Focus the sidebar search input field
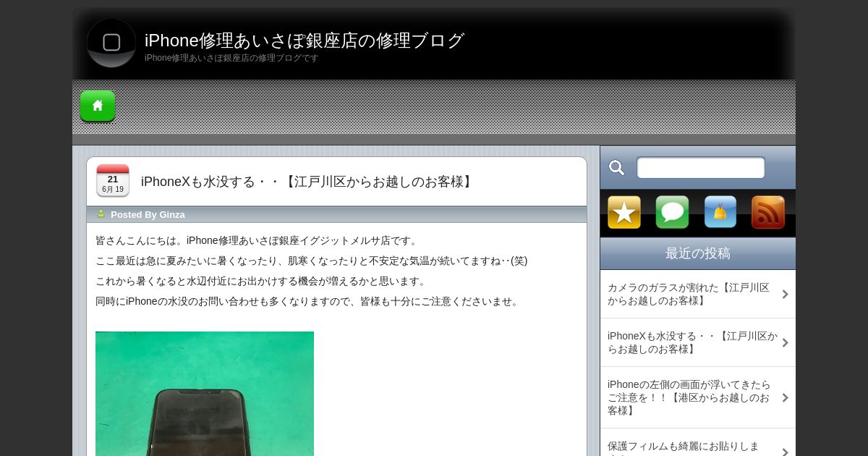The width and height of the screenshot is (868, 456). point(701,167)
